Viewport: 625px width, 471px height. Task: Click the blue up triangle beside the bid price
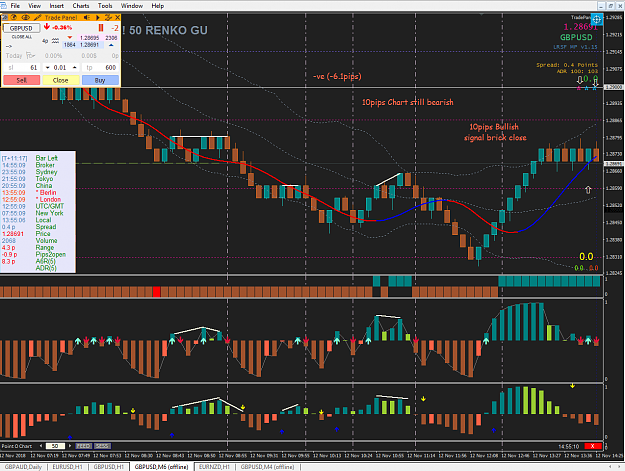111,45
